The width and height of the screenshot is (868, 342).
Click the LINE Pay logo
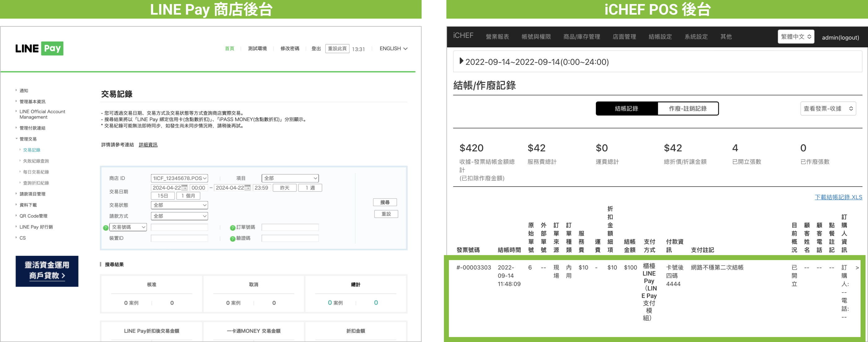coord(39,48)
